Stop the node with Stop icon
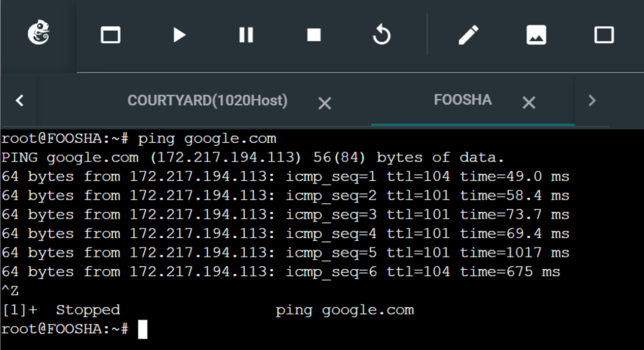Viewport: 644px width, 350px height. click(314, 34)
